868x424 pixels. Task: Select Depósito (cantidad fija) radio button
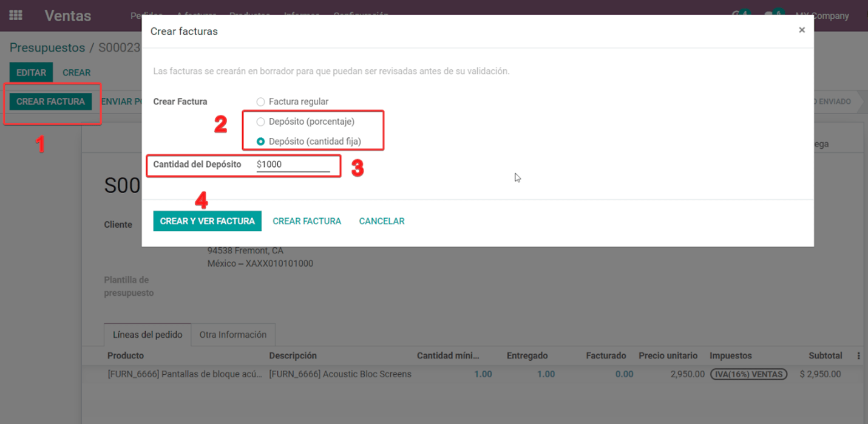[261, 142]
